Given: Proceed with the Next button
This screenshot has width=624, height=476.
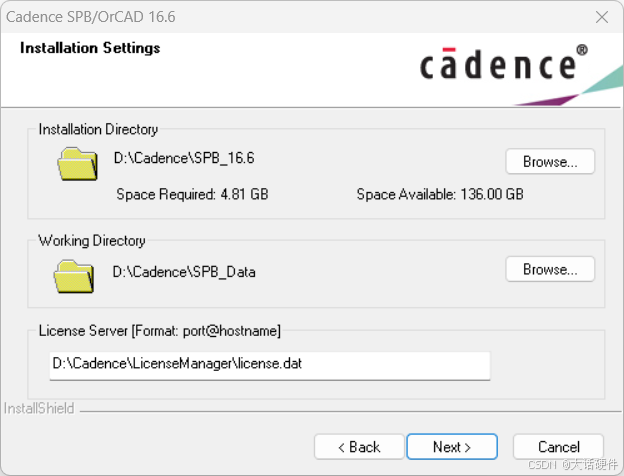Looking at the screenshot, I should point(452,447).
